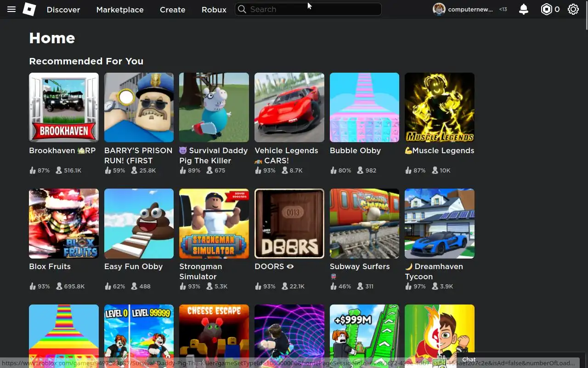Screen dimensions: 588x368
Task: Click the Recommended For You heading
Action: (86, 61)
